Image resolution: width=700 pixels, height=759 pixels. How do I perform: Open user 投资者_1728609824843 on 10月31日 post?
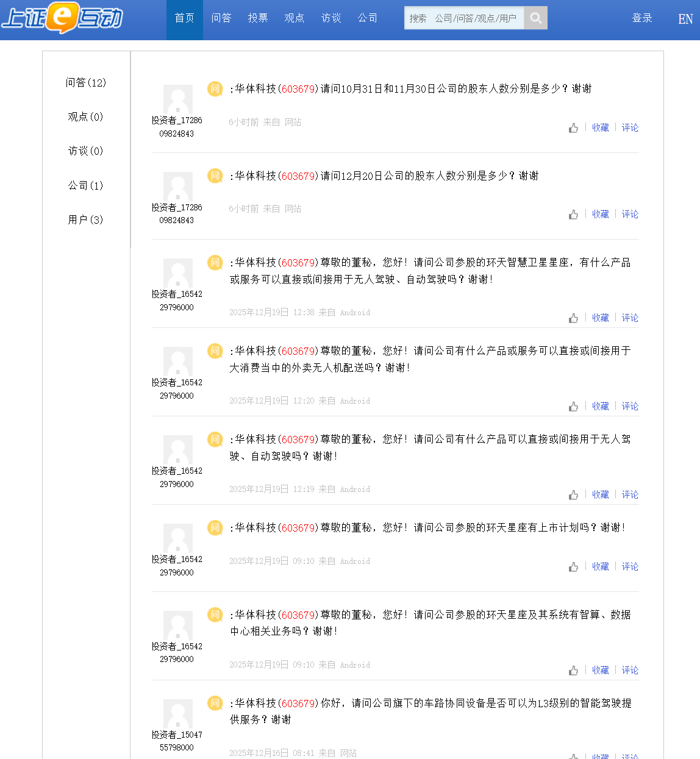point(177,127)
